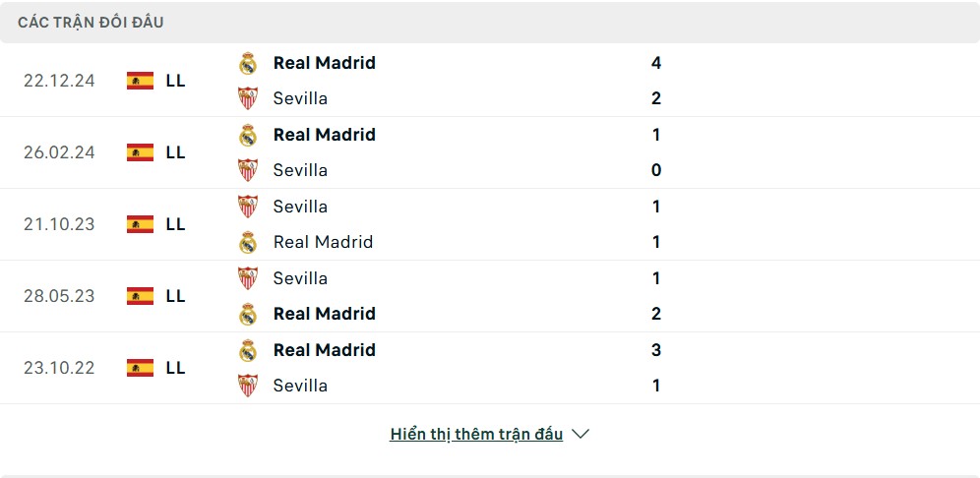Click the CÁC TRẬN ĐỐI ĐẦU section header

(x=91, y=23)
